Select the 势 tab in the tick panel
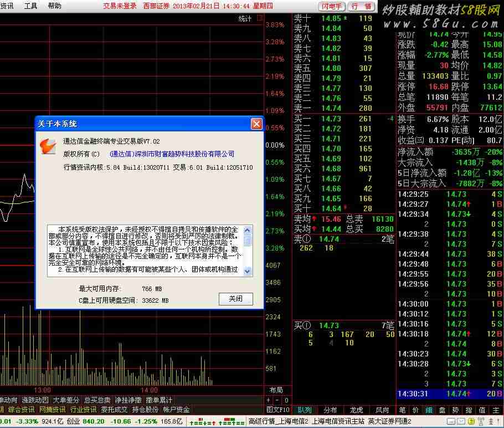 pyautogui.click(x=455, y=410)
